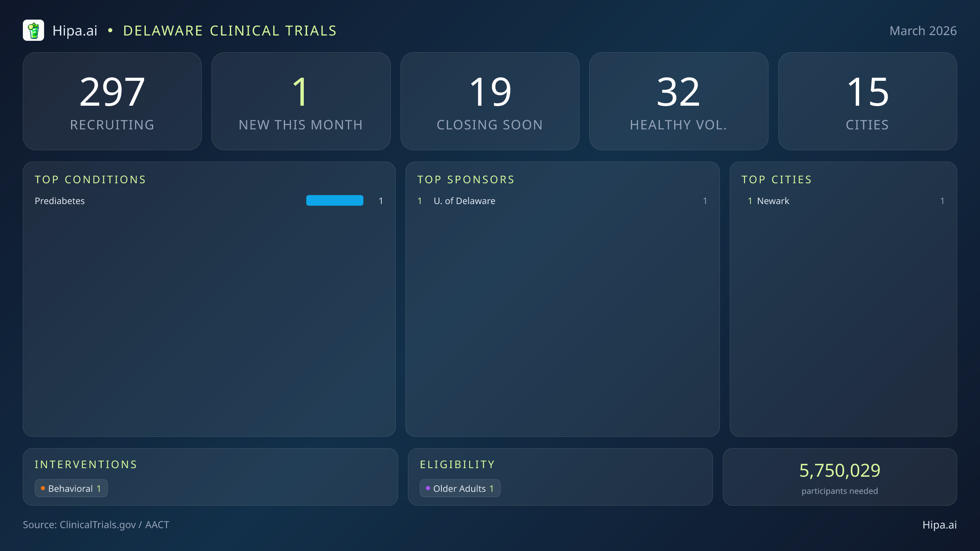This screenshot has width=980, height=551.
Task: Click the orange dot on Behavioral chip
Action: [x=43, y=488]
